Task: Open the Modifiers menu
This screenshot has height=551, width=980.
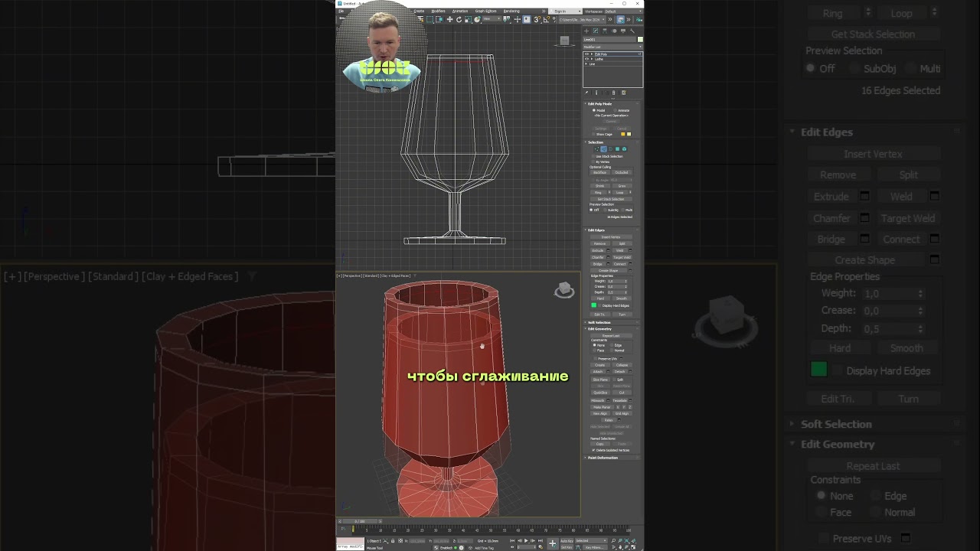Action: tap(438, 11)
